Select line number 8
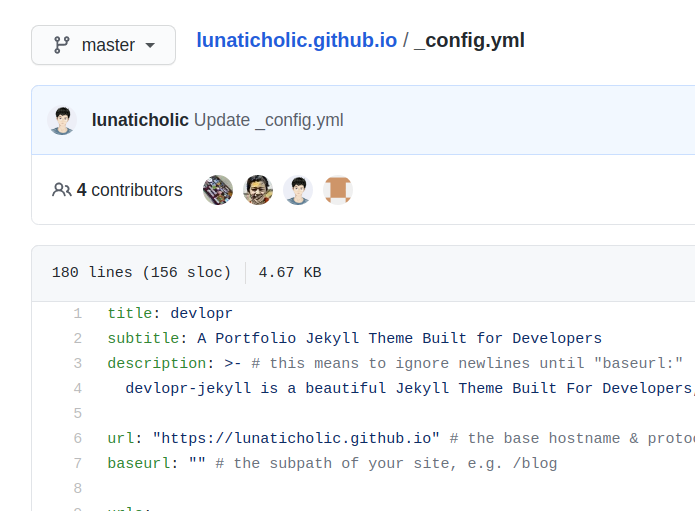This screenshot has height=511, width=695. click(78, 488)
